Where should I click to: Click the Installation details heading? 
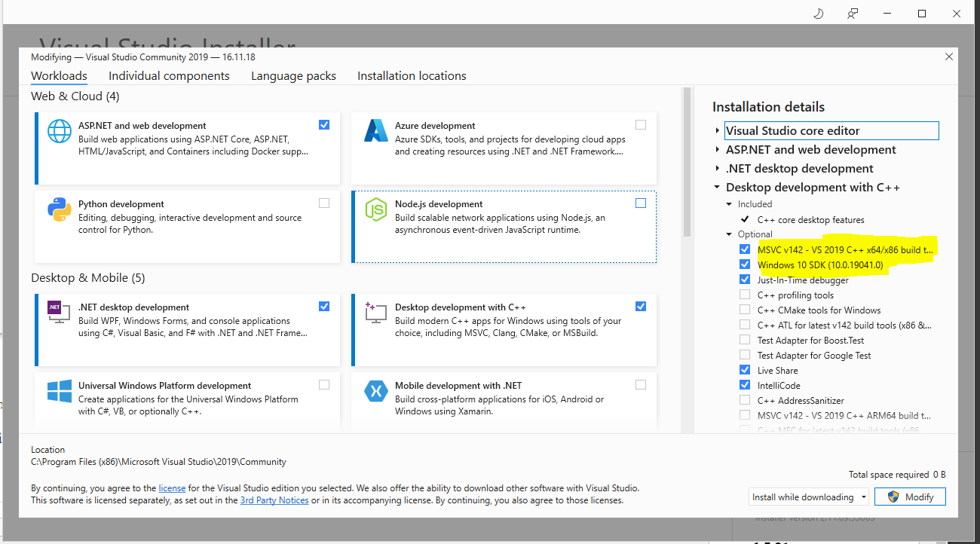pos(769,107)
